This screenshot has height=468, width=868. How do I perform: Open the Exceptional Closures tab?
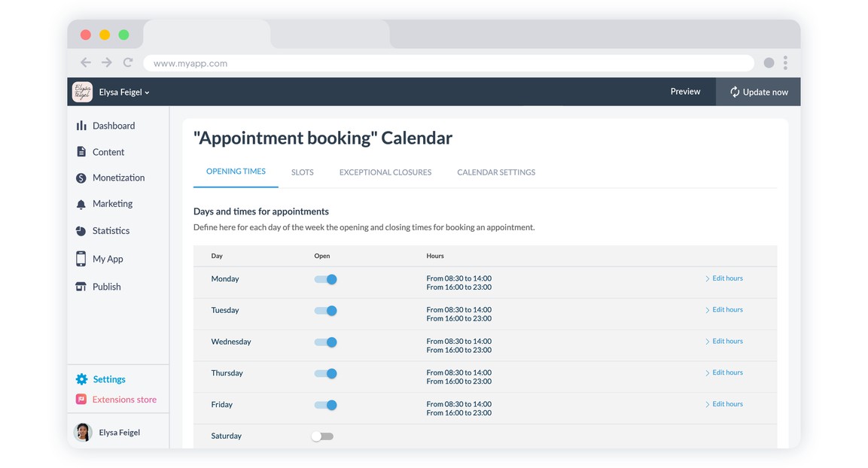[x=385, y=172]
